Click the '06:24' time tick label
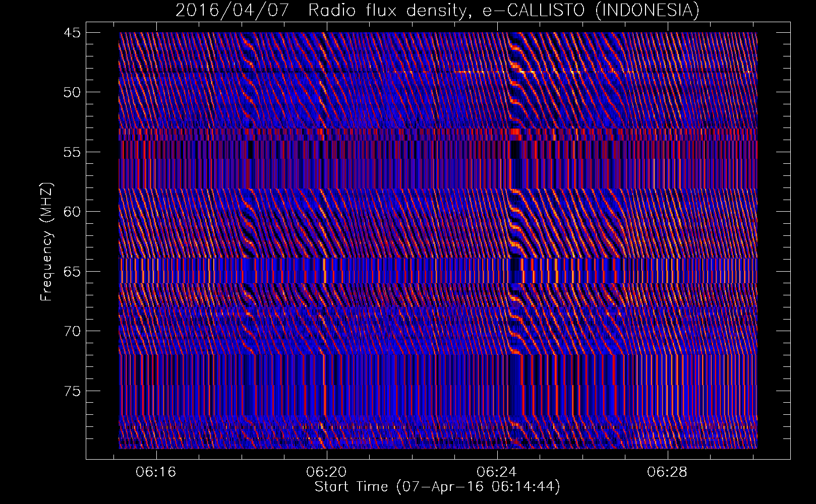Image resolution: width=816 pixels, height=504 pixels. (497, 472)
